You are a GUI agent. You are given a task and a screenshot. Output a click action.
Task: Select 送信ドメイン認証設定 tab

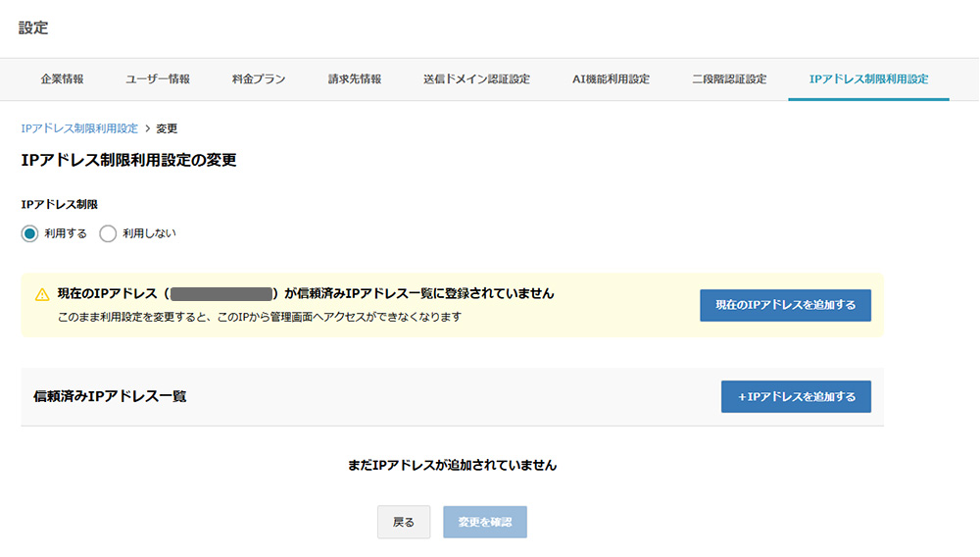[476, 79]
